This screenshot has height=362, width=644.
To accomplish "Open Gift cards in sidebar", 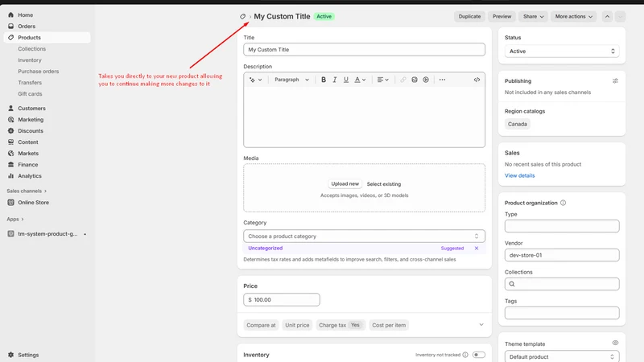I will 30,93.
